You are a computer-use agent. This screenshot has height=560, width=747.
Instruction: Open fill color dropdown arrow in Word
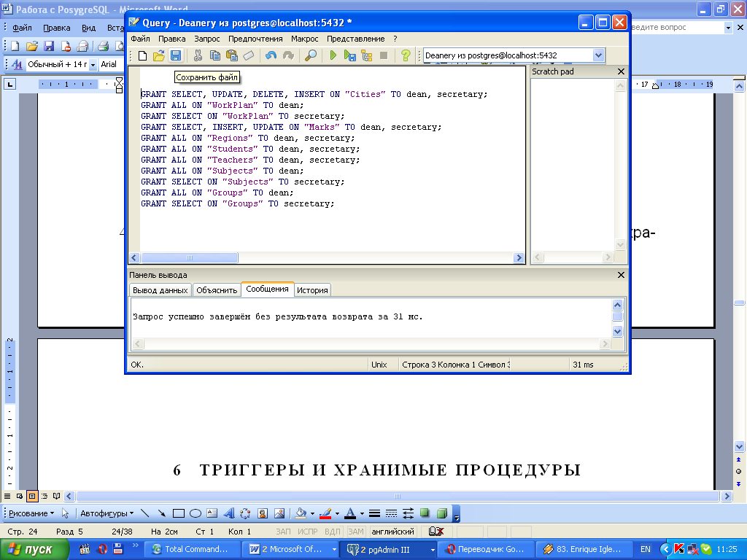(x=312, y=513)
